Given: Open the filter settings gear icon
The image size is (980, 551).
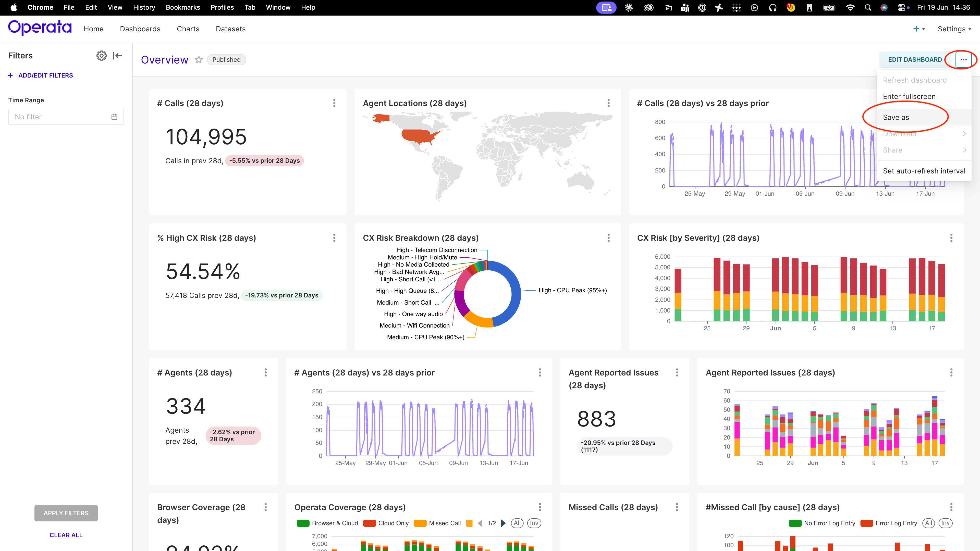Looking at the screenshot, I should click(101, 56).
